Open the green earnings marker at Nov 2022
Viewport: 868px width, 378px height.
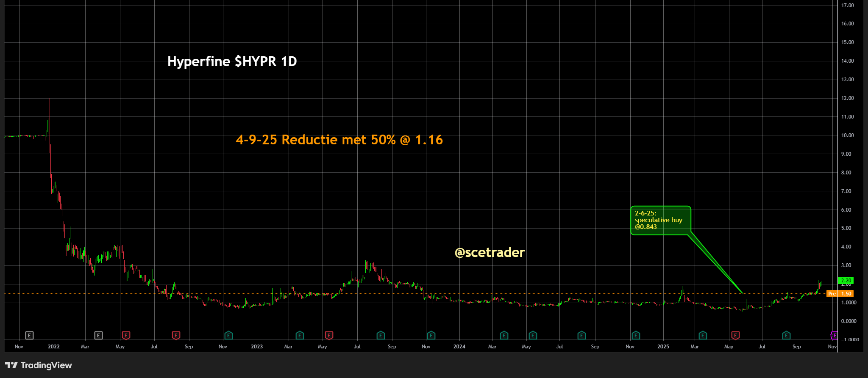[228, 335]
